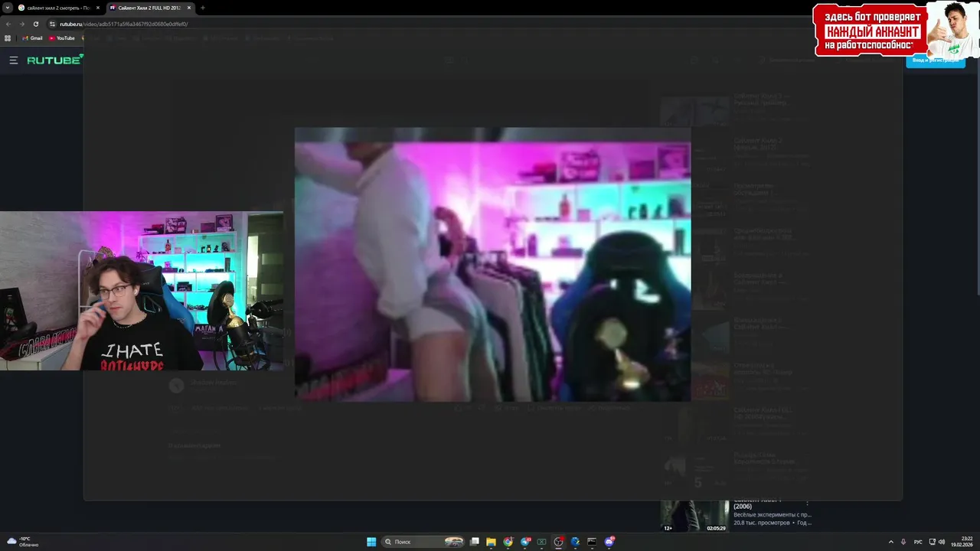Click the enlarged video preview popup

pyautogui.click(x=492, y=265)
